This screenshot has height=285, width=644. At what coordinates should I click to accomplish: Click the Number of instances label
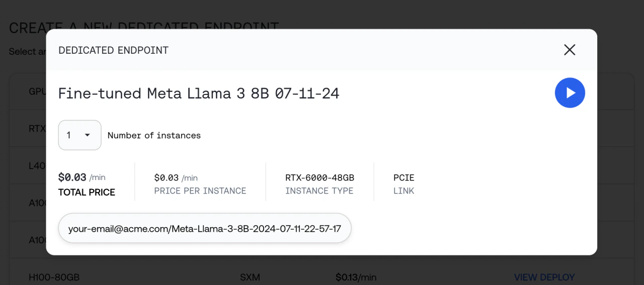pos(154,135)
